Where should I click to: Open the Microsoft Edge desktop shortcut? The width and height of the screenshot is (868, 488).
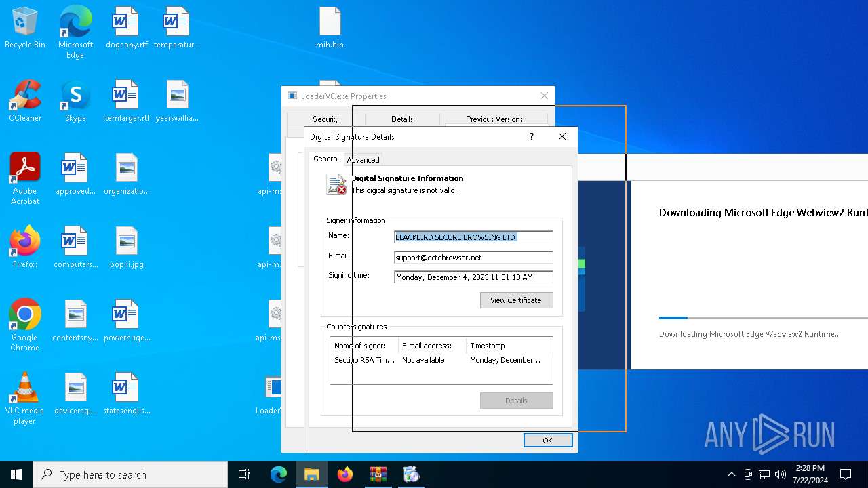coord(75,33)
